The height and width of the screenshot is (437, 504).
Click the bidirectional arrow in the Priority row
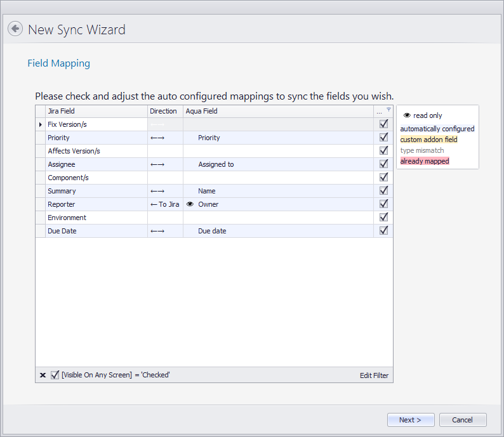(x=157, y=138)
